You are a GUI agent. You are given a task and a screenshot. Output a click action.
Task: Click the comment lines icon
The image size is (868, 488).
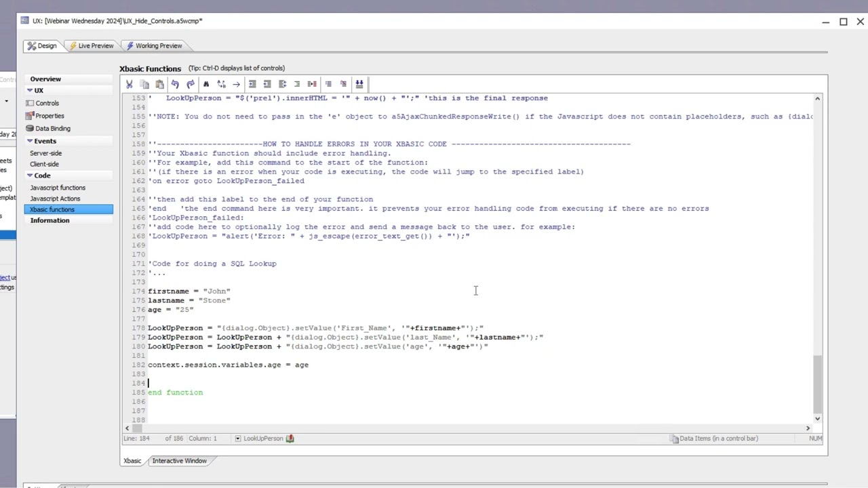[328, 84]
